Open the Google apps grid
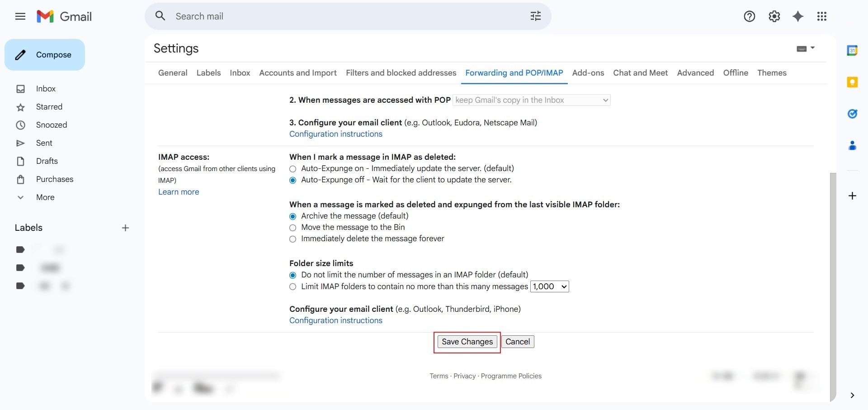868x410 pixels. (x=821, y=17)
